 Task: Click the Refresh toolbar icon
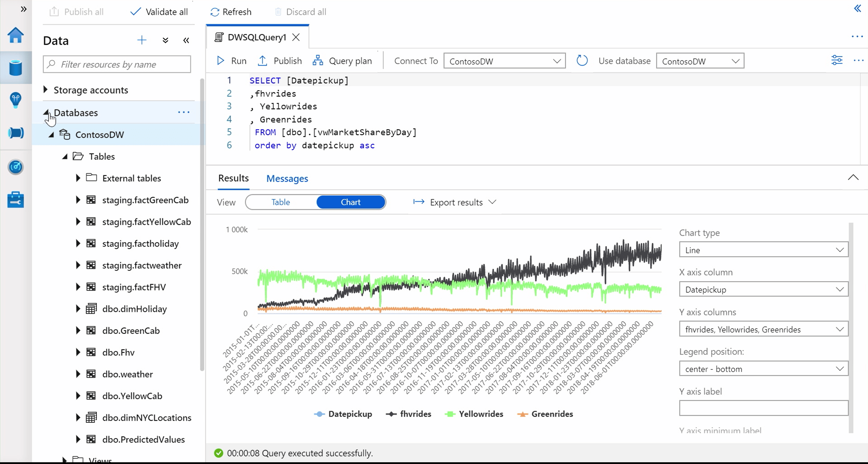(x=215, y=12)
